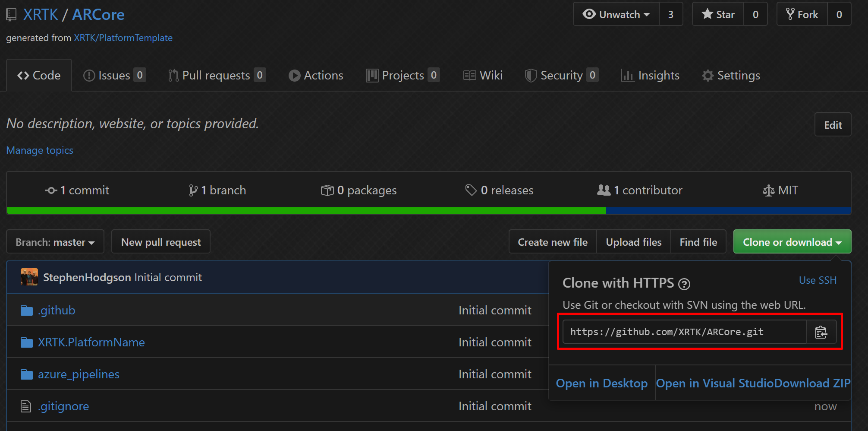View the 1 branch list
Screen dimensions: 868x431
(217, 190)
